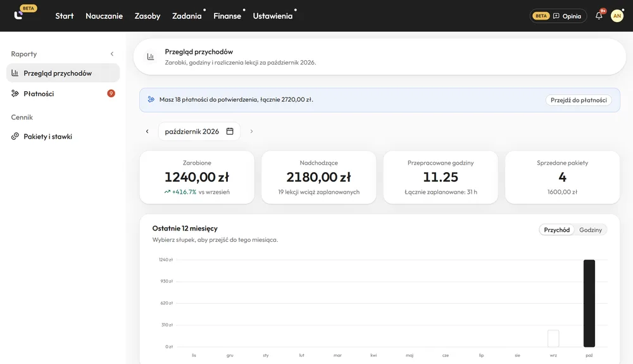Click the '310 zł' axis label
The image size is (633, 364).
point(166,325)
